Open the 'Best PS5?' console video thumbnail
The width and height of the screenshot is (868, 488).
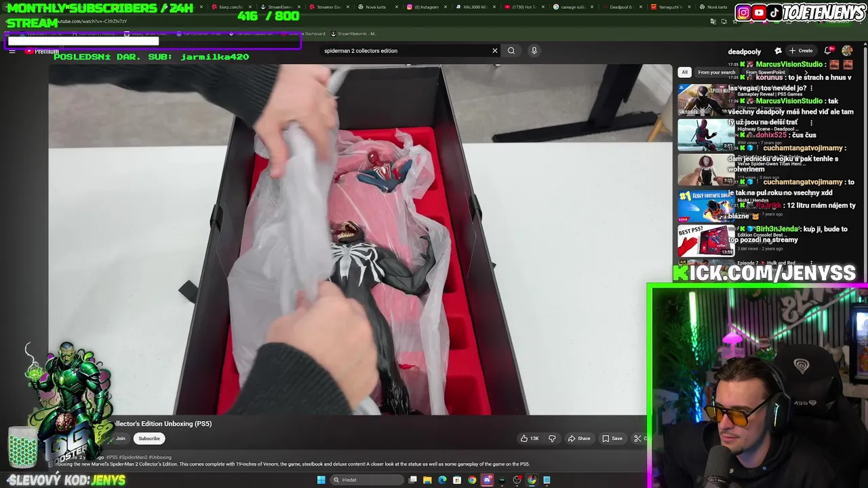(x=706, y=241)
